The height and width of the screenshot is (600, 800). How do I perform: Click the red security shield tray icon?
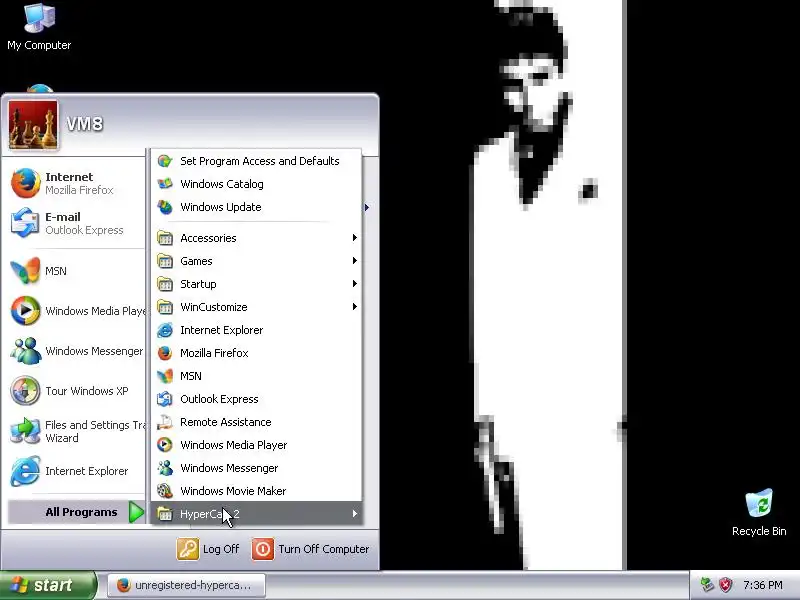click(726, 585)
